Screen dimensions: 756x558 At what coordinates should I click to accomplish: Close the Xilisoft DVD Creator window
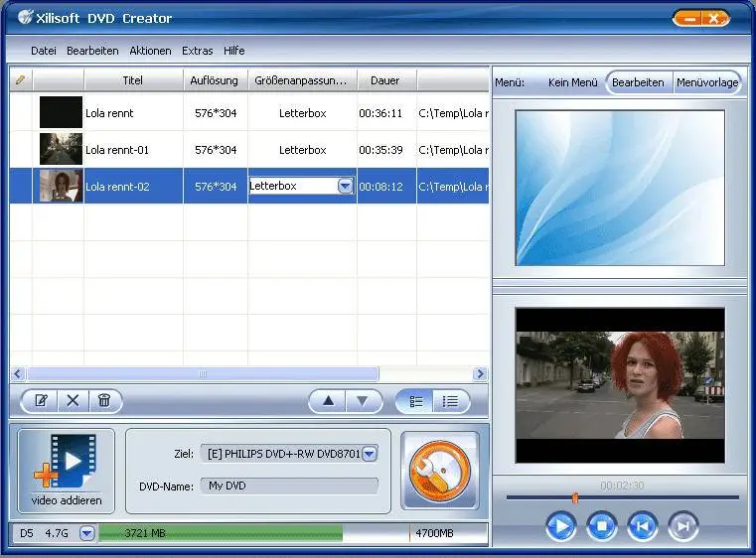tap(714, 19)
